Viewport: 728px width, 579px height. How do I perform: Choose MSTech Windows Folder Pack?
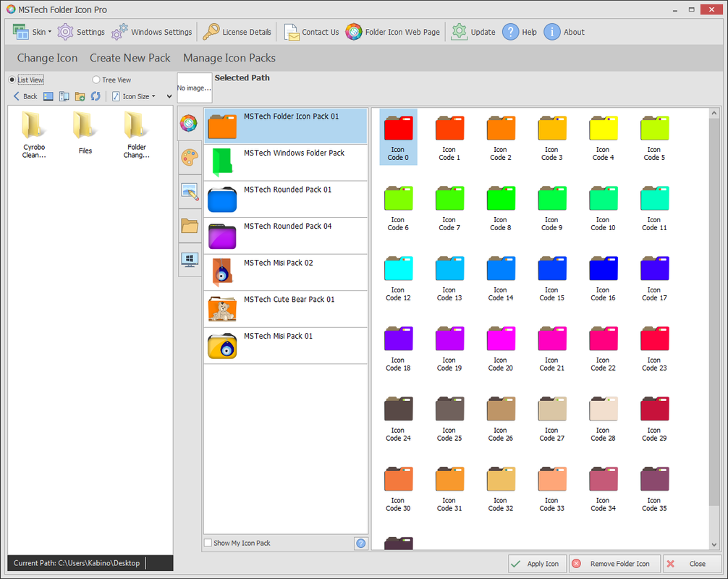pyautogui.click(x=286, y=163)
